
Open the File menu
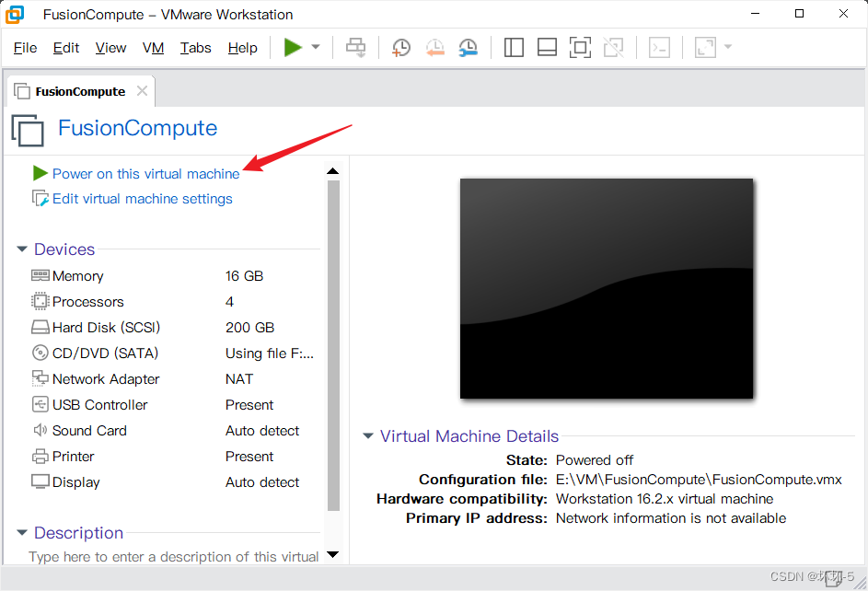(x=25, y=48)
